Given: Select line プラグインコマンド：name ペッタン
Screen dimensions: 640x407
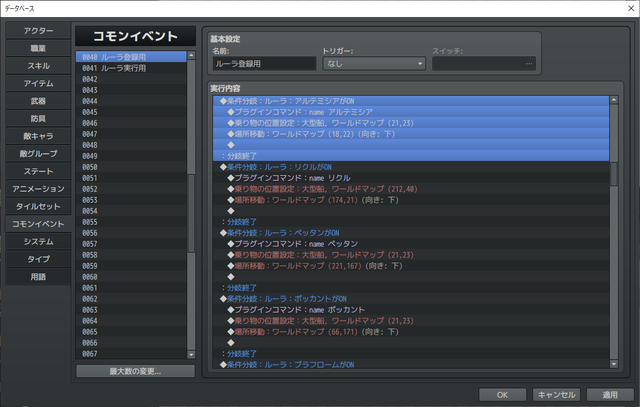Looking at the screenshot, I should tap(411, 244).
